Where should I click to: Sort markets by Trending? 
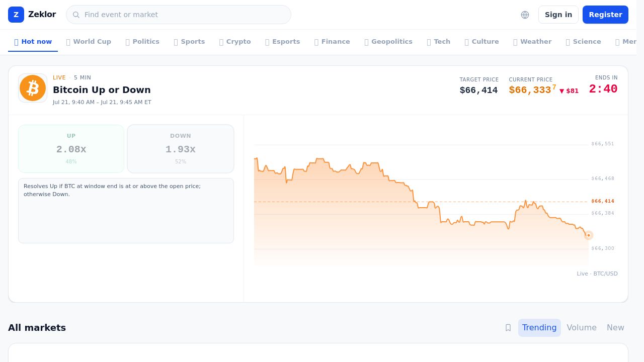tap(539, 328)
